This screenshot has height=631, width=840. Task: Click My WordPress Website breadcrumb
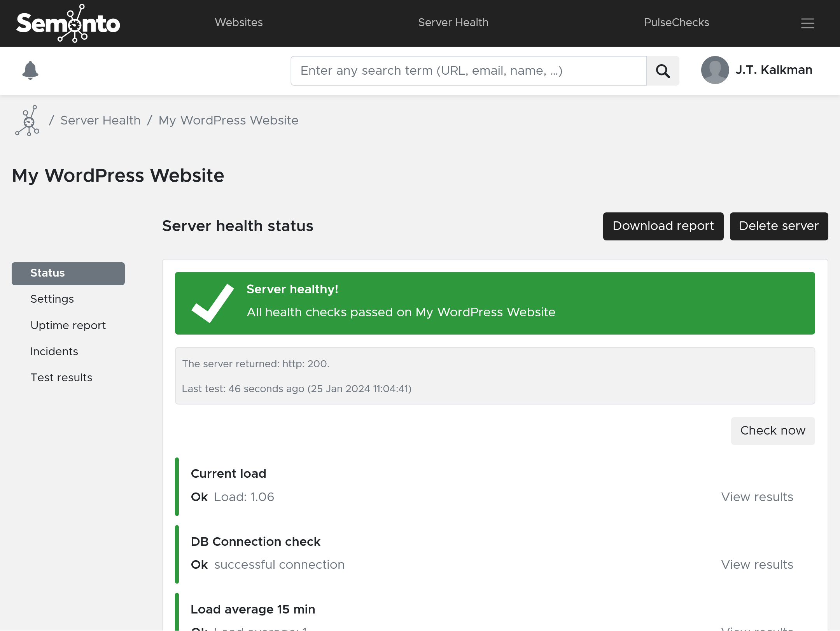(229, 121)
